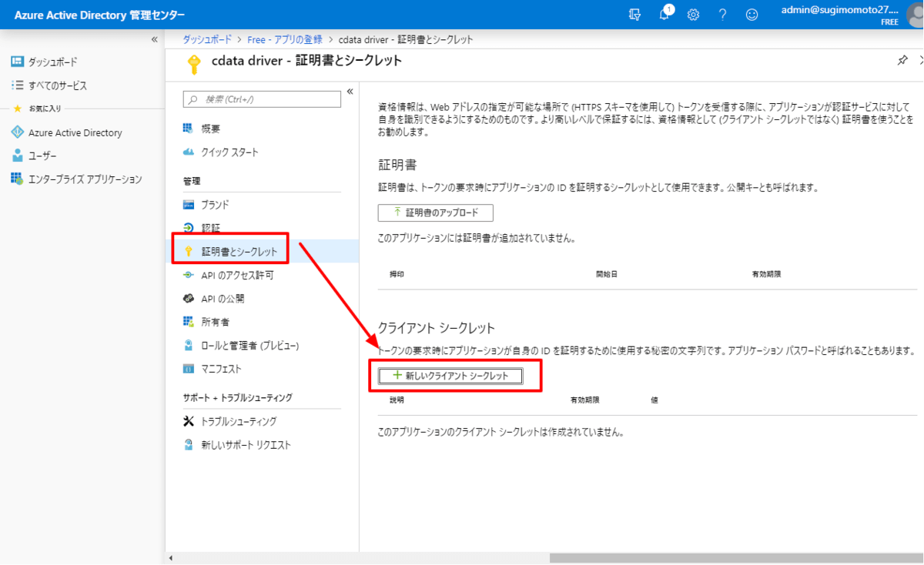The height and width of the screenshot is (565, 924).
Task: Click Free - アプリの登録 breadcrumb link
Action: coord(285,39)
